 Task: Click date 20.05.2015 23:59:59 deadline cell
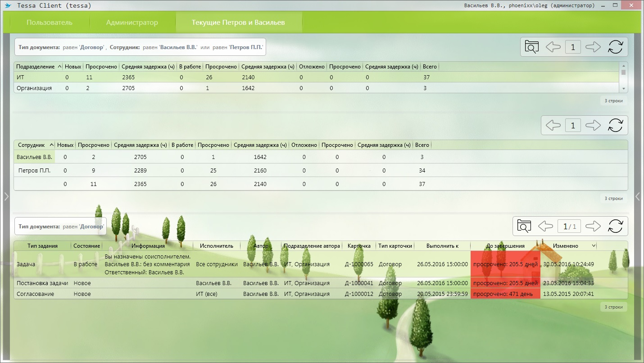[x=442, y=294]
